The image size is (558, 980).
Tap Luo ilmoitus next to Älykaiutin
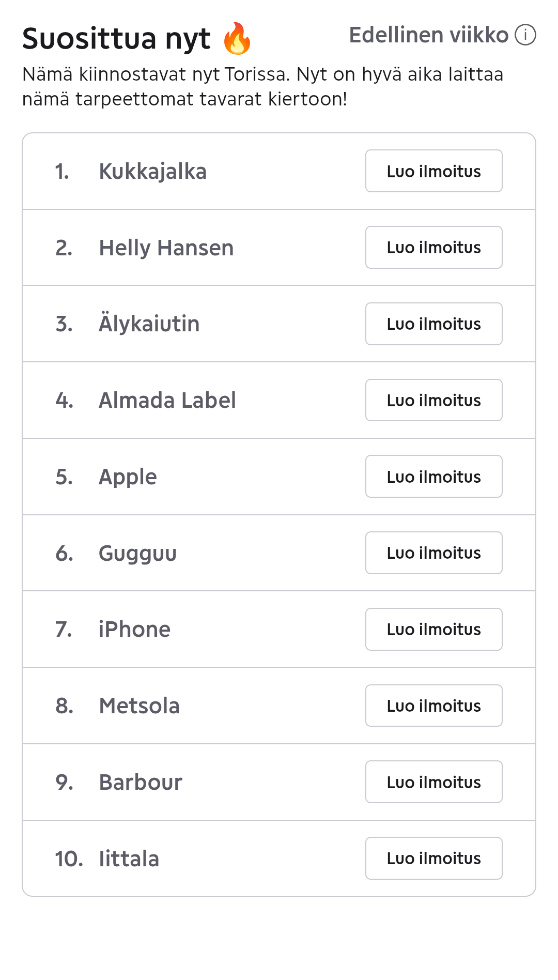point(433,324)
